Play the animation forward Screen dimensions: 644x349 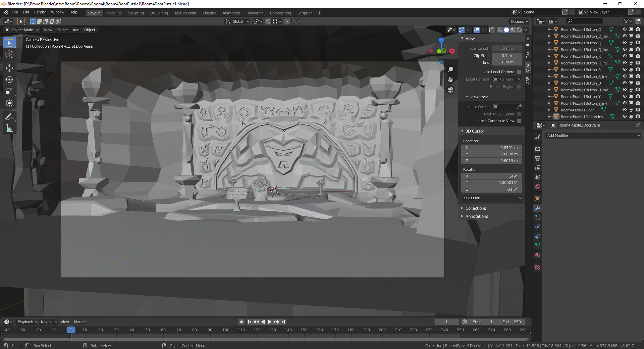point(270,322)
